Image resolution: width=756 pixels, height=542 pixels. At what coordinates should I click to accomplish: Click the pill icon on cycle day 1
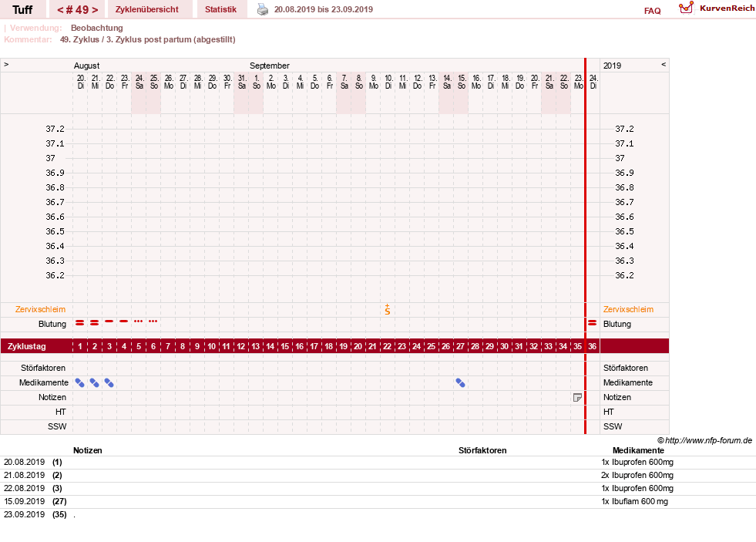pyautogui.click(x=80, y=383)
